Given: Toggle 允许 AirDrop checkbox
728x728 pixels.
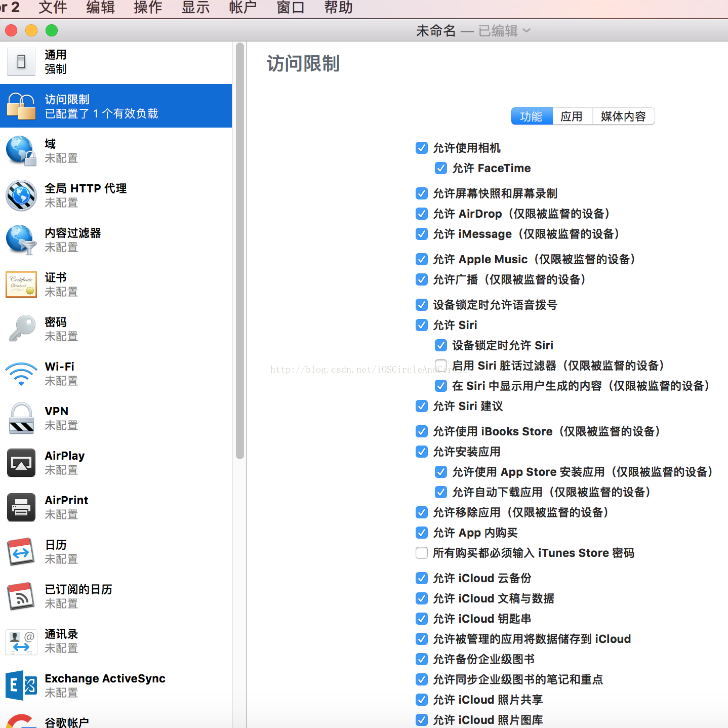Looking at the screenshot, I should (x=422, y=214).
